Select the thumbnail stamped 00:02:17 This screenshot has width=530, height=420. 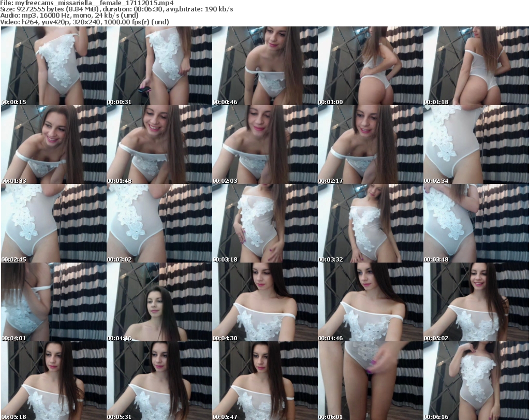pyautogui.click(x=371, y=144)
